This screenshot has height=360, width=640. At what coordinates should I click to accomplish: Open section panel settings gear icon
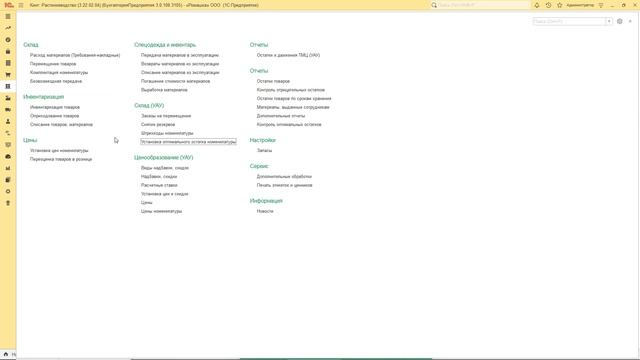click(620, 21)
